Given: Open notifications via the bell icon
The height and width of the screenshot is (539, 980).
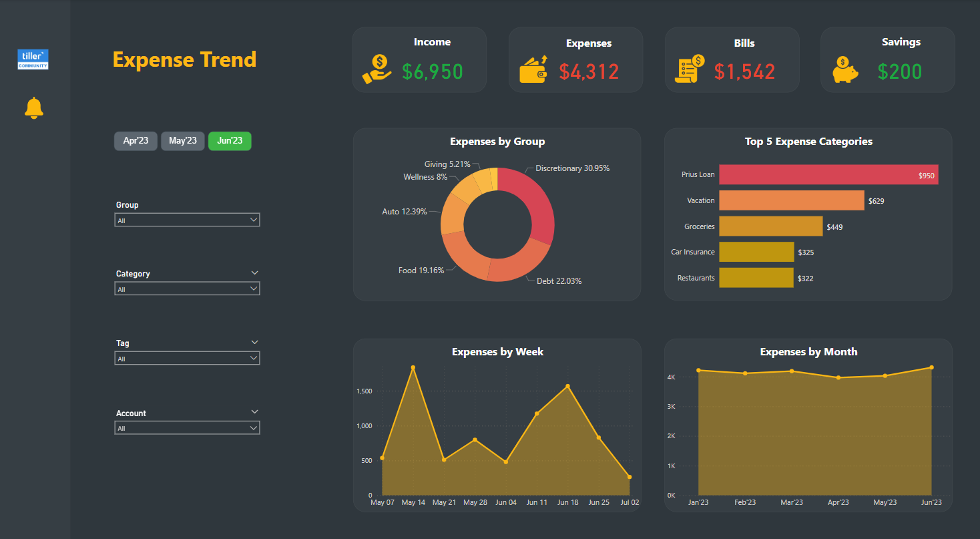Looking at the screenshot, I should tap(33, 108).
